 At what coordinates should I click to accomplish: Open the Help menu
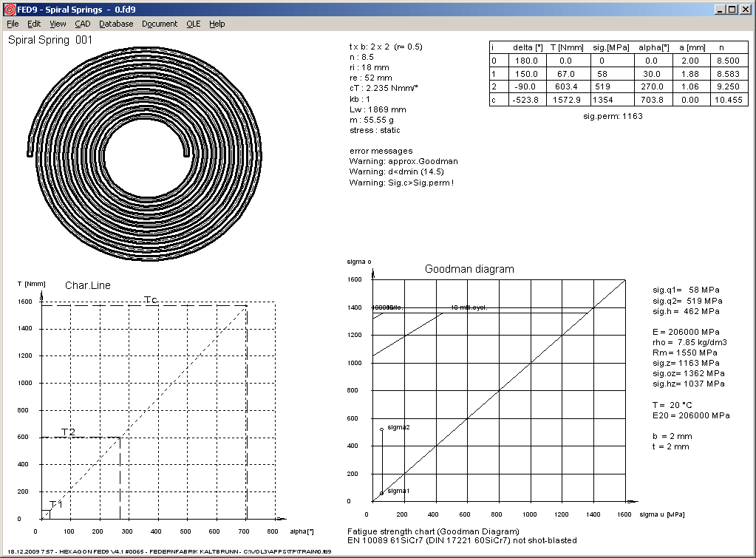217,24
